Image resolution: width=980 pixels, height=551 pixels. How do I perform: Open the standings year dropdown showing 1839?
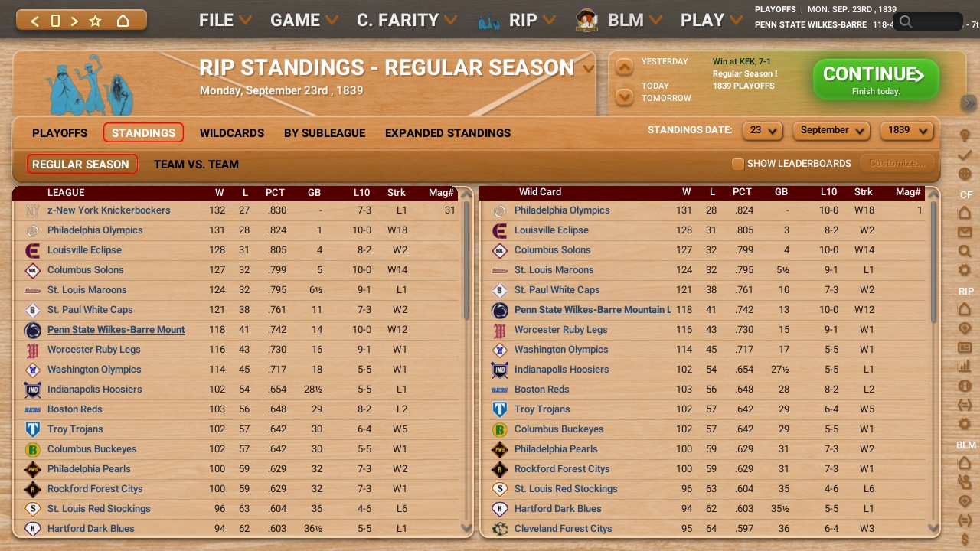coord(908,130)
